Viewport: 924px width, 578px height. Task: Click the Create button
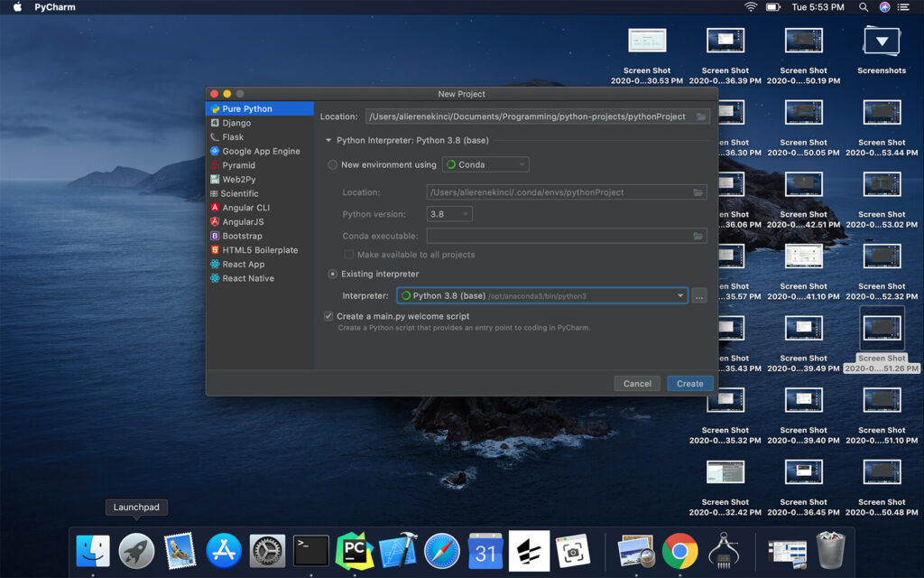coord(690,383)
